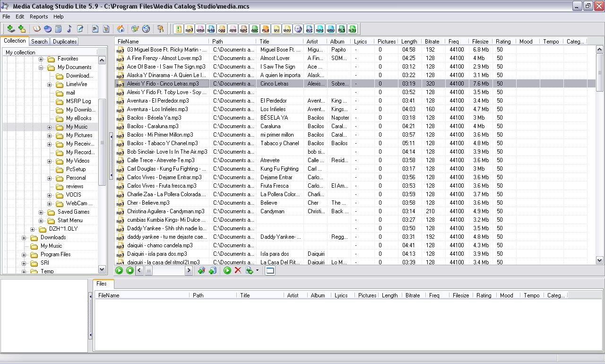The height and width of the screenshot is (364, 605).
Task: Click the file list vertical scrollbar down arrow
Action: pyautogui.click(x=599, y=260)
